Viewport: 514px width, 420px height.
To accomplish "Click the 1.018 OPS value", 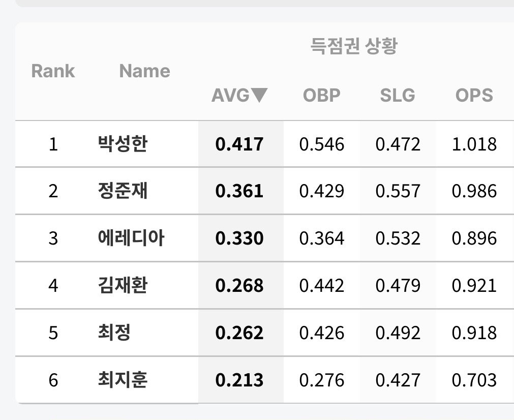I will (x=474, y=144).
